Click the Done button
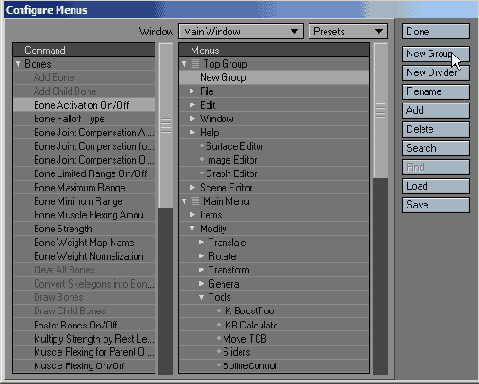This screenshot has width=479, height=384. click(x=436, y=31)
